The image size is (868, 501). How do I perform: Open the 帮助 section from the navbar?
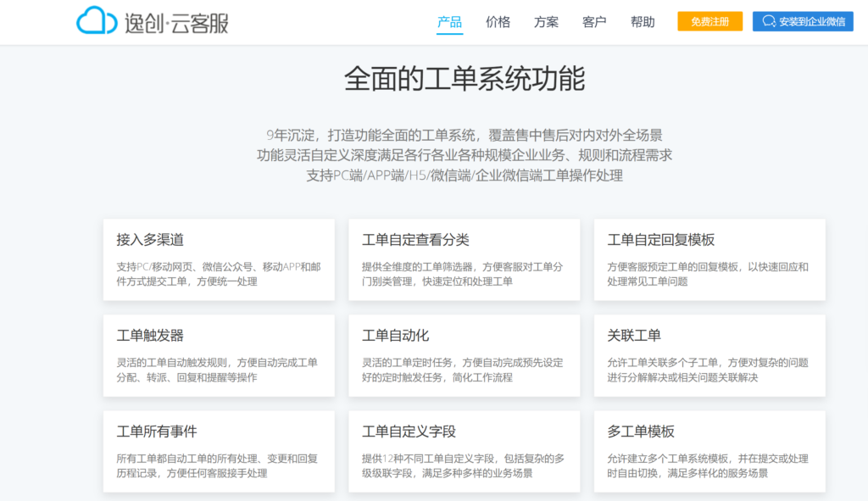tap(643, 23)
